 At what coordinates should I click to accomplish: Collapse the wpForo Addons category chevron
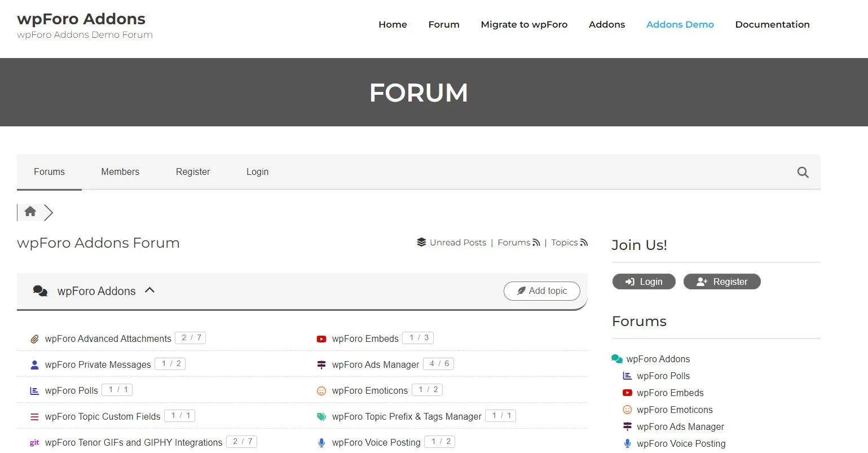click(x=149, y=291)
